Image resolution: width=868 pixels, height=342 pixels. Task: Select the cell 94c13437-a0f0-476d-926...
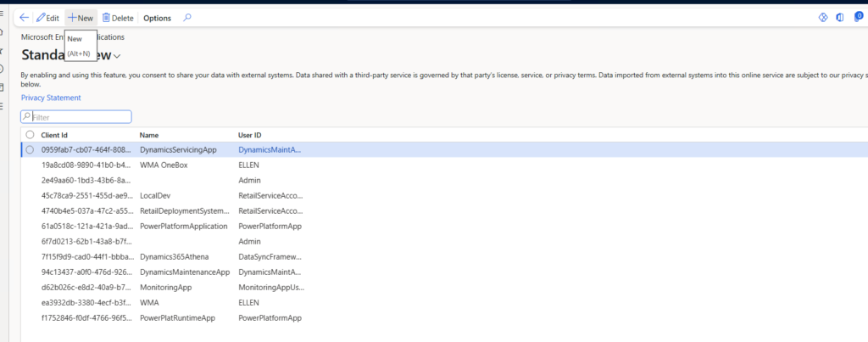click(86, 272)
